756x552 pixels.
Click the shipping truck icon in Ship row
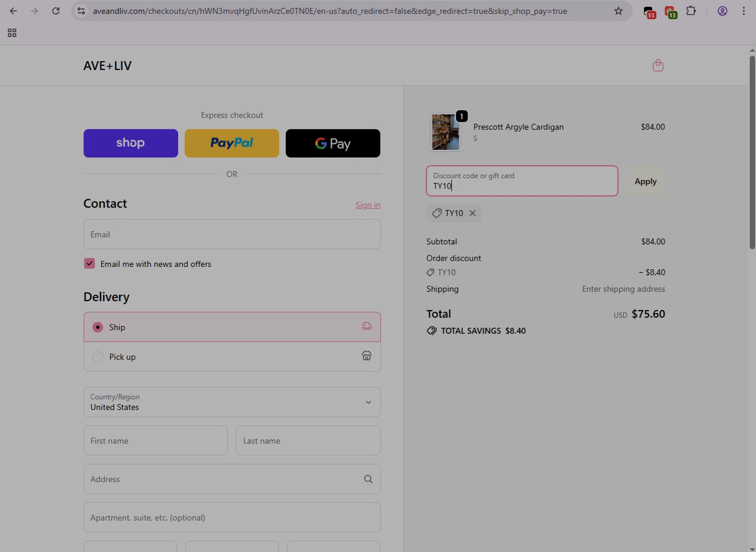pyautogui.click(x=366, y=327)
